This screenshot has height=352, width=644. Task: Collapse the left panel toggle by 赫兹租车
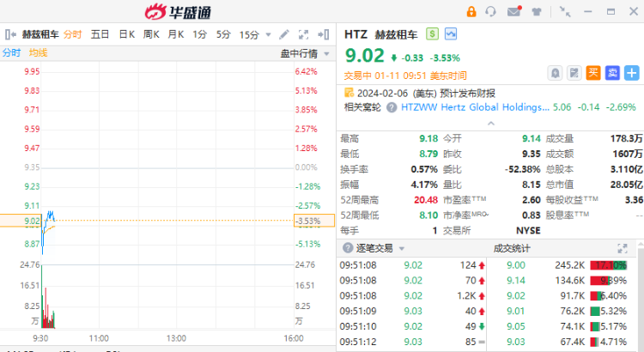9,34
